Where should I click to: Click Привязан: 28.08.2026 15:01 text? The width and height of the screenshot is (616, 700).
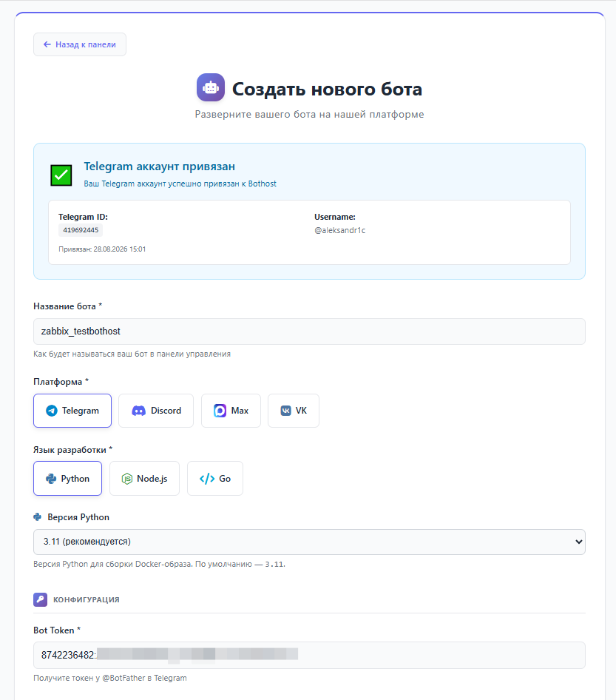coord(102,249)
